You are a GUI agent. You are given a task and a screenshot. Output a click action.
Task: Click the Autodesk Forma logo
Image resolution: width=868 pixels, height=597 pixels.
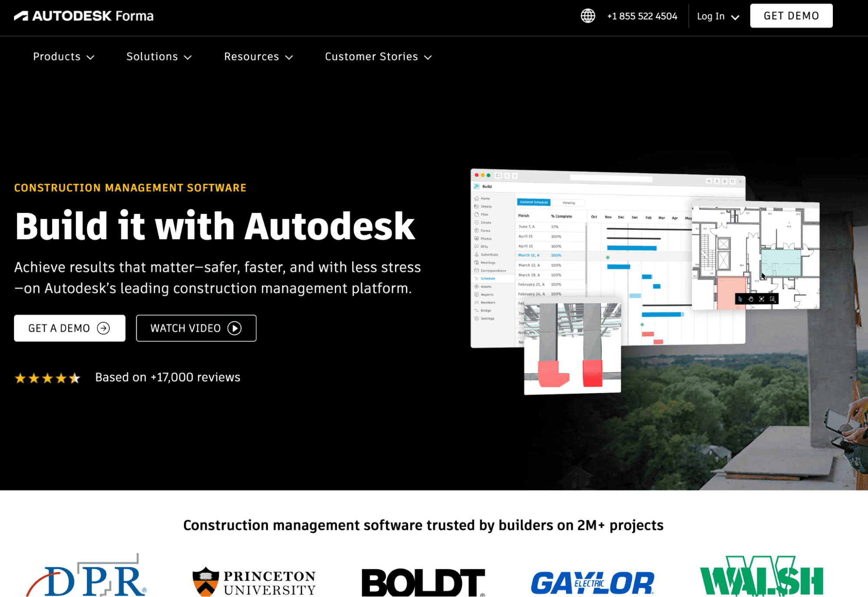84,16
